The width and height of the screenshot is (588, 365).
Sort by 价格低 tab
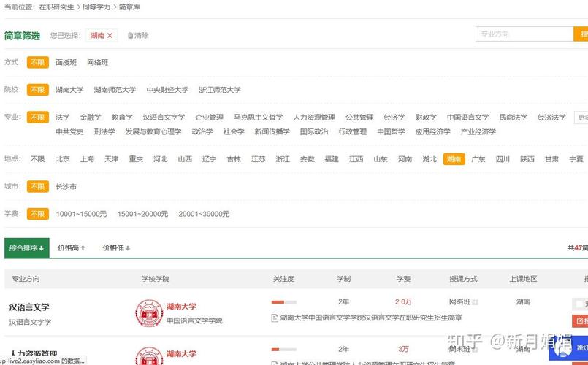pyautogui.click(x=116, y=248)
